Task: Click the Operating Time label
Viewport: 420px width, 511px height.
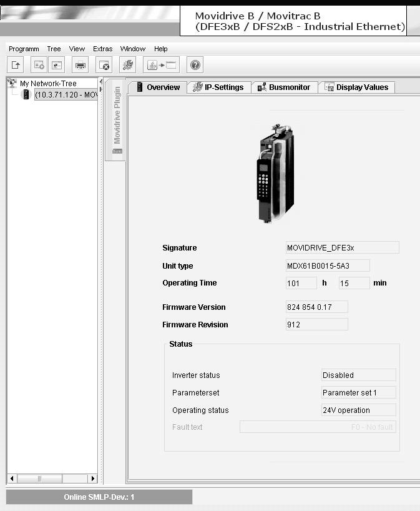Action: pos(190,283)
